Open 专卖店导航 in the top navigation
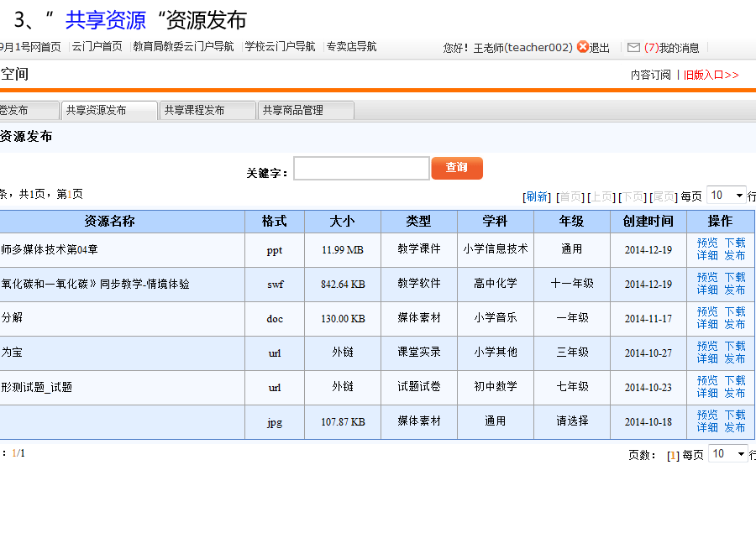The height and width of the screenshot is (533, 756). point(351,47)
